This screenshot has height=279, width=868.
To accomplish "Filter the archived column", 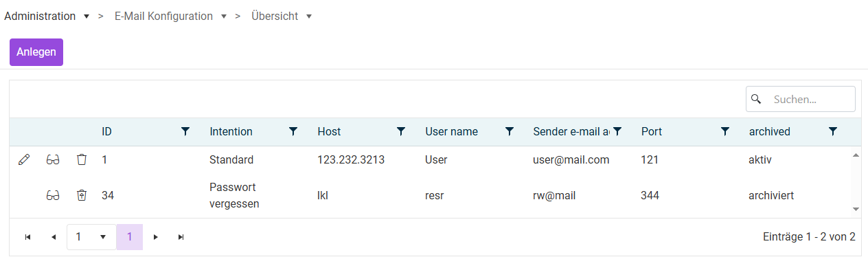I will (833, 131).
